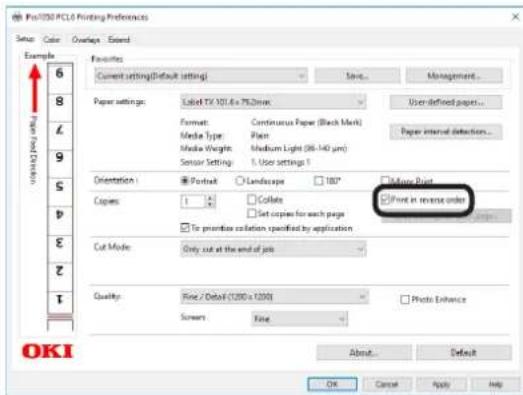This screenshot has width=523, height=395.
Task: Increase copies with the up arrow
Action: (210, 198)
